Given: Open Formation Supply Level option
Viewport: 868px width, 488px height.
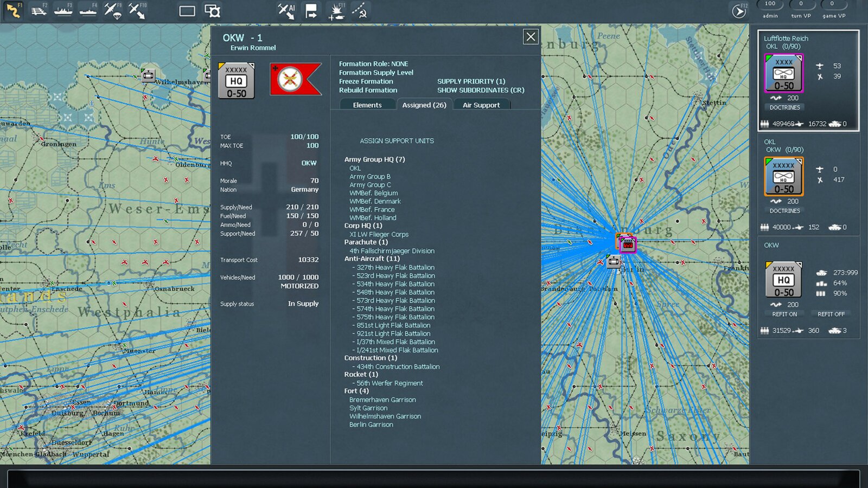Looking at the screenshot, I should 376,73.
